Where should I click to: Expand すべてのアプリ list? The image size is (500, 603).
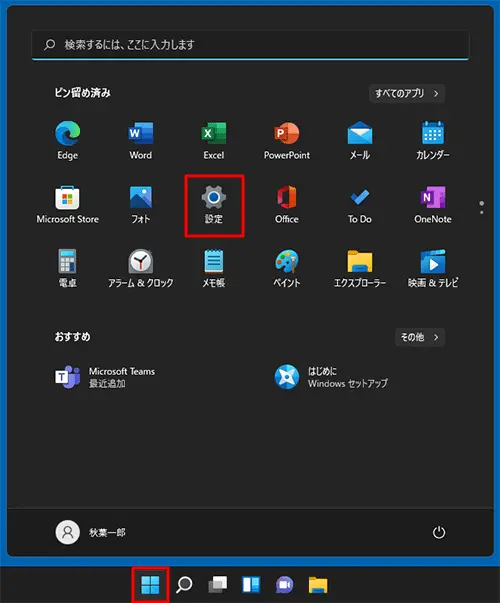[407, 93]
